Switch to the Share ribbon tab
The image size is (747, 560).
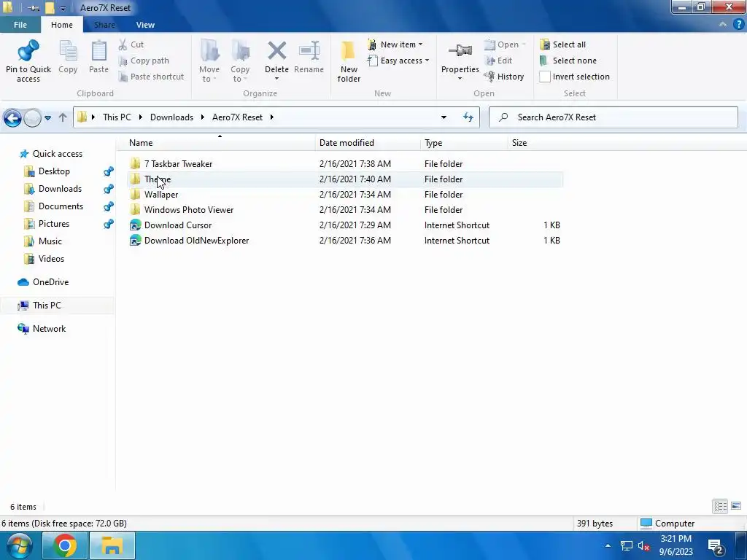coord(104,25)
